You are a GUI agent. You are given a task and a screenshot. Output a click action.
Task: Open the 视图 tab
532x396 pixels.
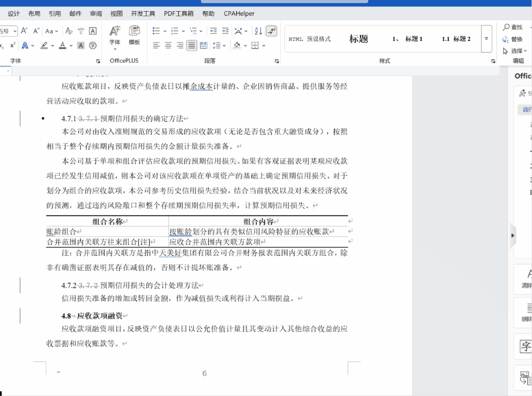tap(116, 14)
